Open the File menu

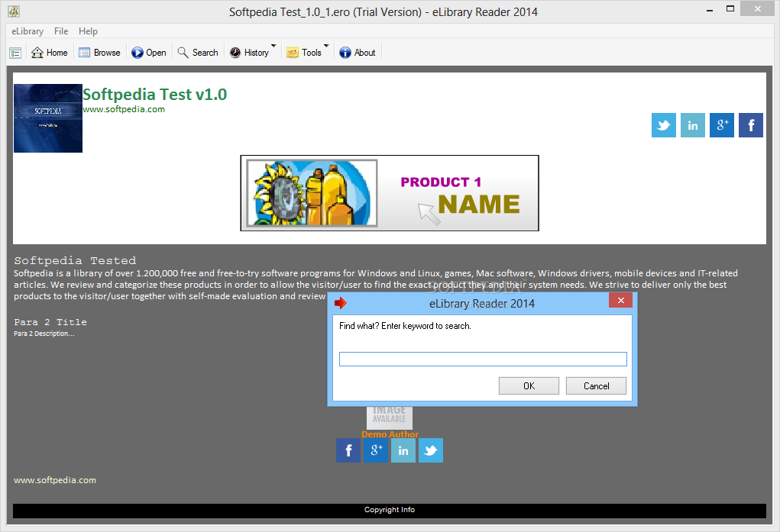click(x=61, y=31)
